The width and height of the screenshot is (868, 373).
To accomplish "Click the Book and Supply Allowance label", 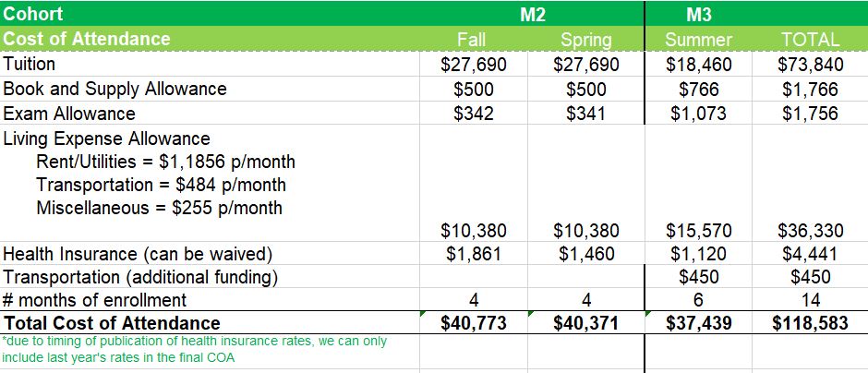I will 115,90.
